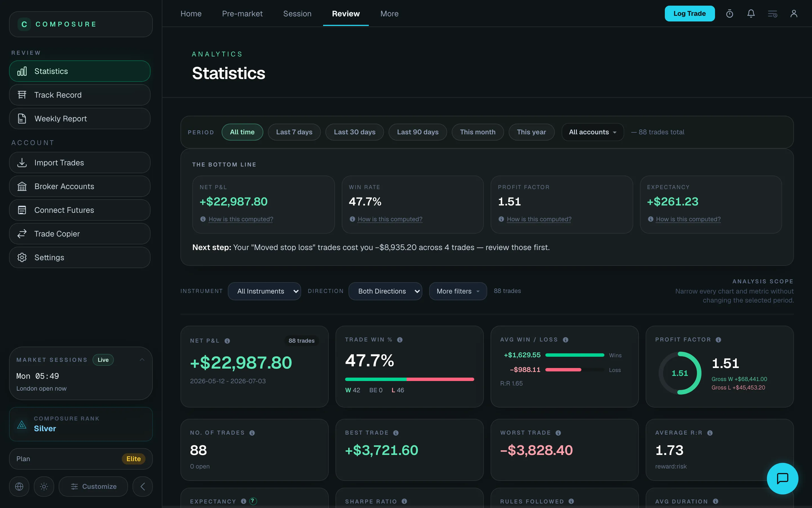
Task: Click info icon beside Trade Win %
Action: tap(400, 340)
